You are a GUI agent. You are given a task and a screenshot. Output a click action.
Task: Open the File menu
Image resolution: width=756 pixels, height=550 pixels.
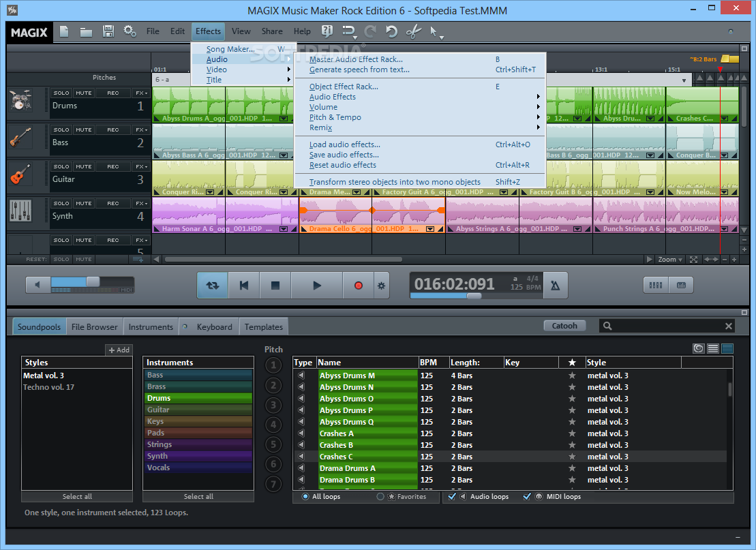[153, 31]
